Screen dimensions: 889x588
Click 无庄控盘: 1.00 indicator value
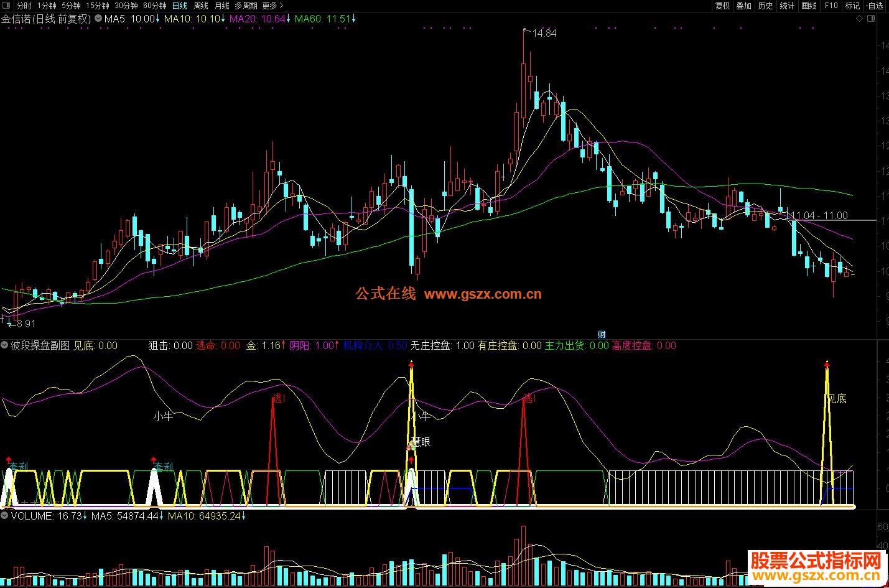point(442,345)
